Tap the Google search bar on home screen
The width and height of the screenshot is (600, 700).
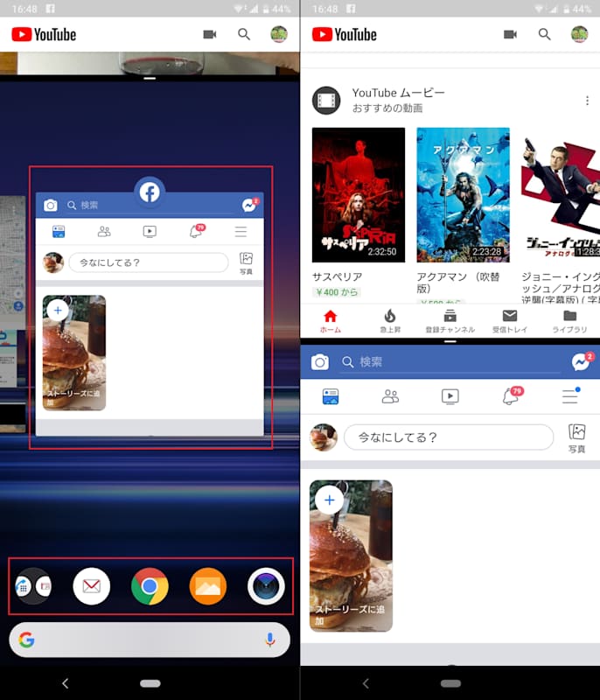coord(150,640)
